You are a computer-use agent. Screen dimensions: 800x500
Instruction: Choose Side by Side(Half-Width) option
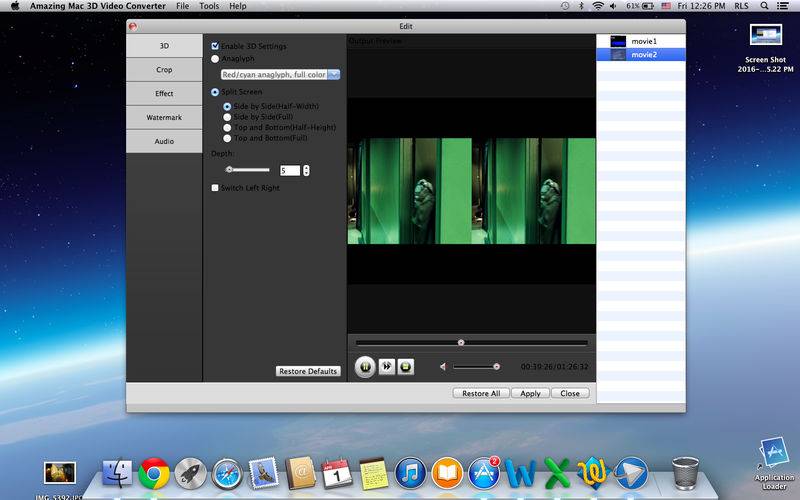(x=227, y=107)
